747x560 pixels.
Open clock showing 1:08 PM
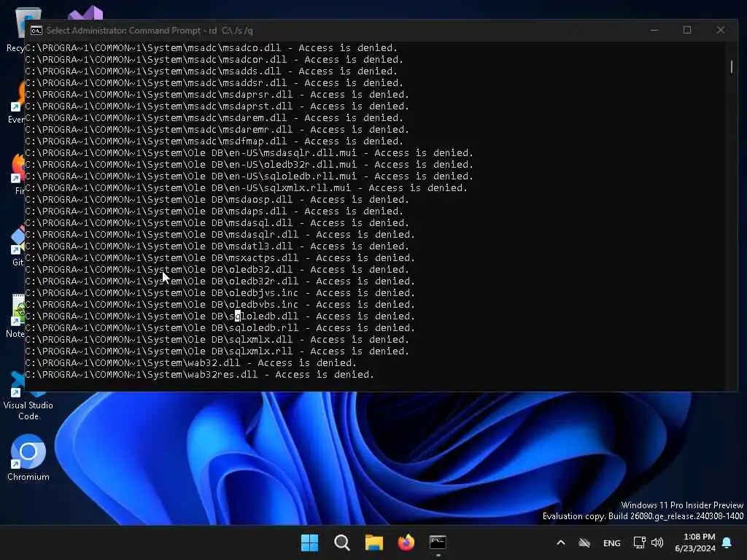pyautogui.click(x=695, y=542)
